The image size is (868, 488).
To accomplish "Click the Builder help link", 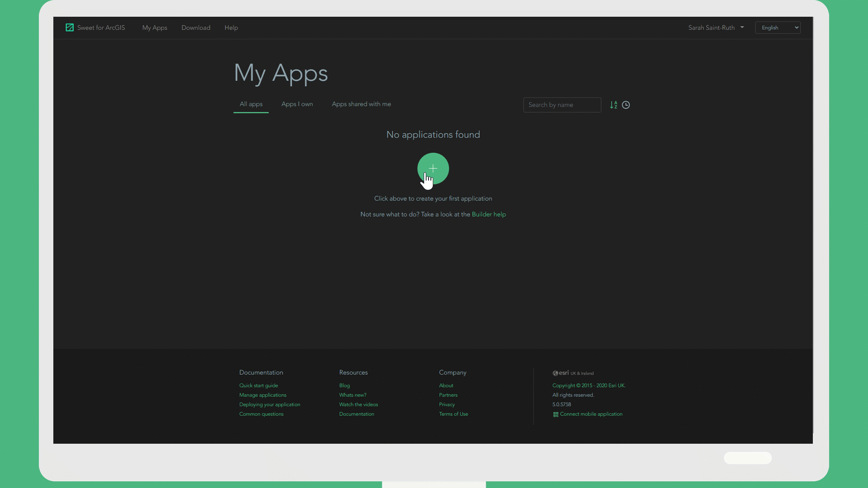I will pyautogui.click(x=488, y=214).
